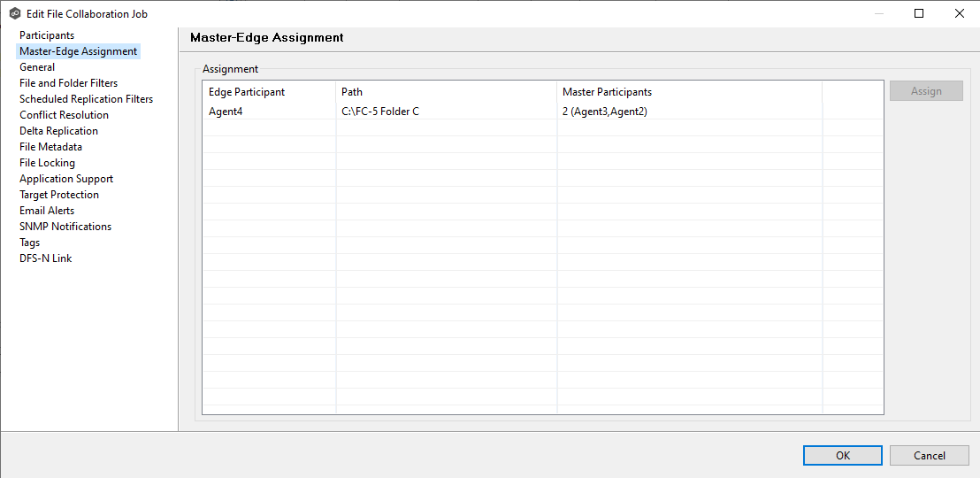Viewport: 980px width, 478px height.
Task: Select SNMP Notifications page
Action: [x=65, y=227]
